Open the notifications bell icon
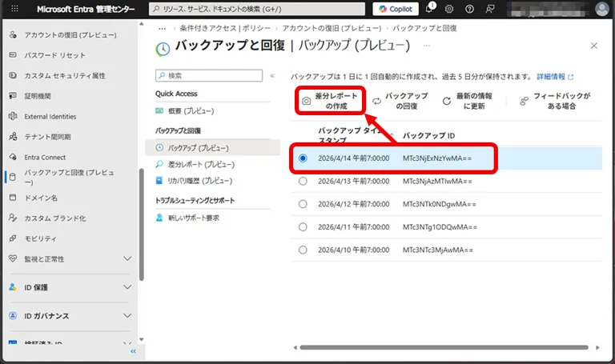 (x=429, y=9)
